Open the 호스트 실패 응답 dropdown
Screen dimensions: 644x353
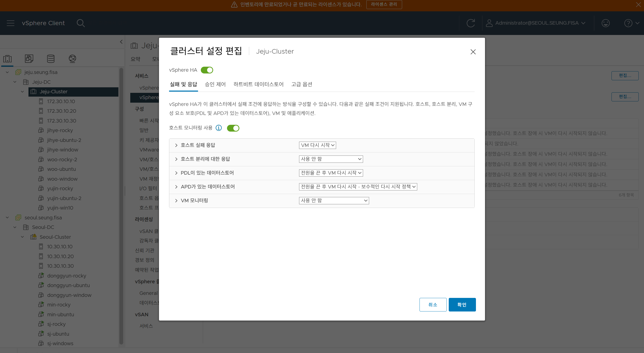pyautogui.click(x=317, y=145)
